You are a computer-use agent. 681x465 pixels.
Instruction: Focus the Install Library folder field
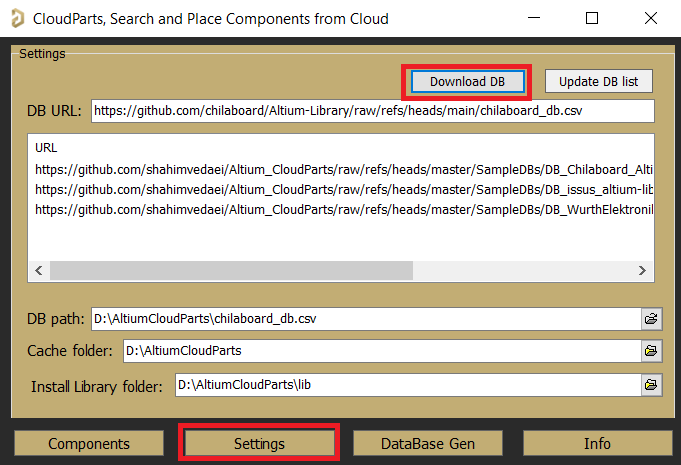[408, 385]
